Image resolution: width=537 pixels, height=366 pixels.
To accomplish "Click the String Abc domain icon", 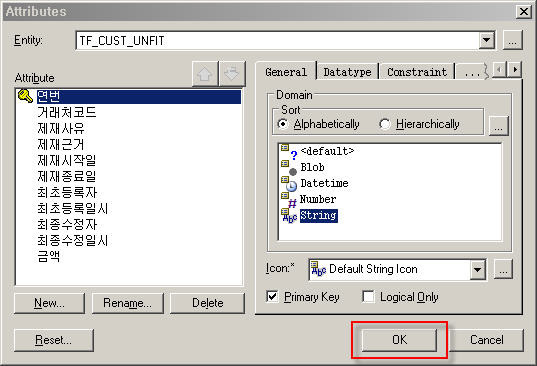I will pos(289,216).
